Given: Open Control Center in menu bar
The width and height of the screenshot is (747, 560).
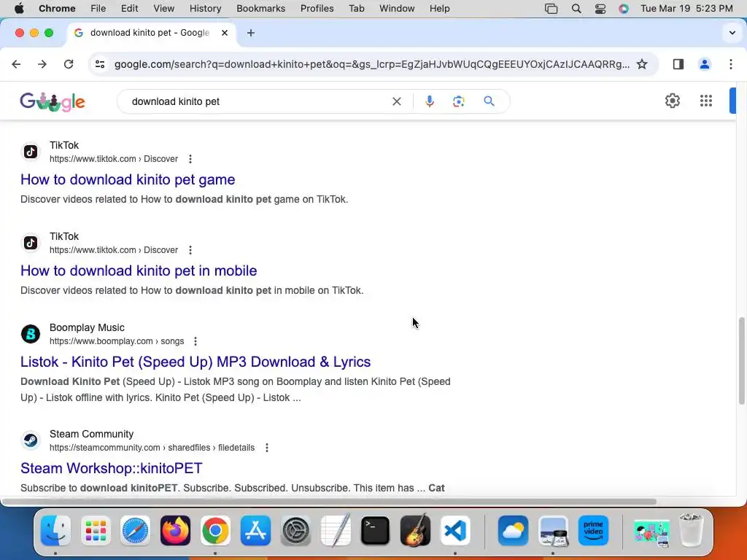Looking at the screenshot, I should click(x=600, y=8).
